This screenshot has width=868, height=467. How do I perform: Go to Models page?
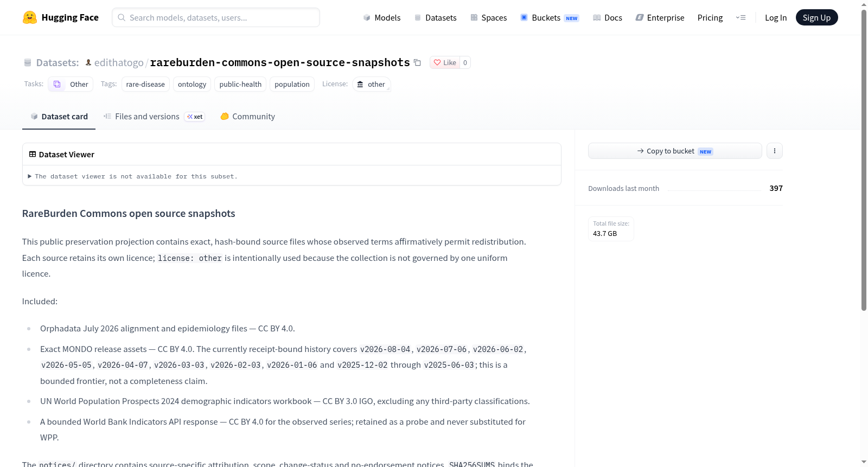pos(382,17)
